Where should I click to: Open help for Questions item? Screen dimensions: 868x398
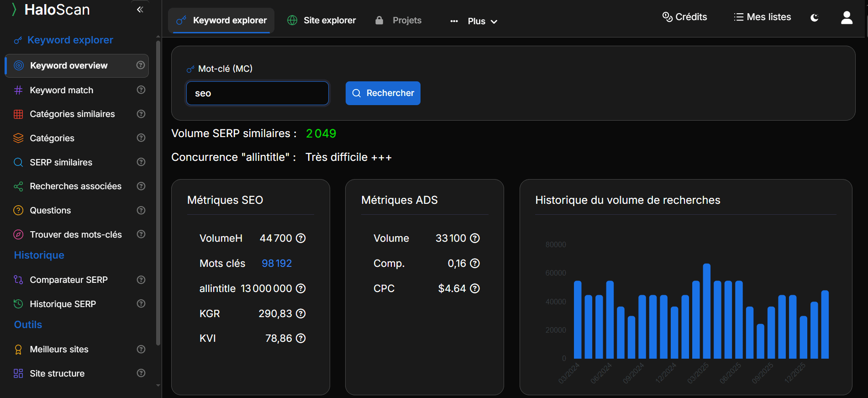pyautogui.click(x=141, y=210)
